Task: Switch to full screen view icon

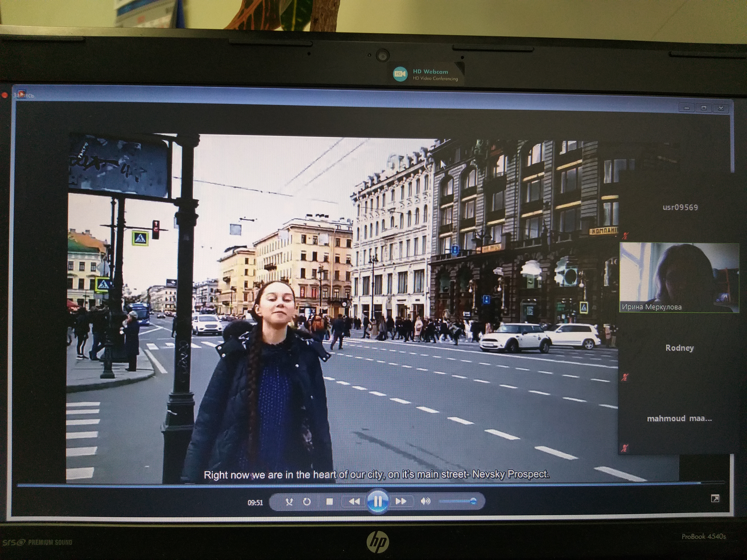Action: [x=715, y=499]
